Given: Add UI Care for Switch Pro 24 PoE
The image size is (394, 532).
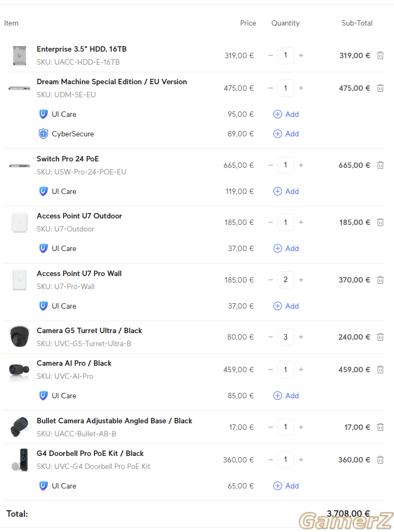Looking at the screenshot, I should click(x=286, y=191).
